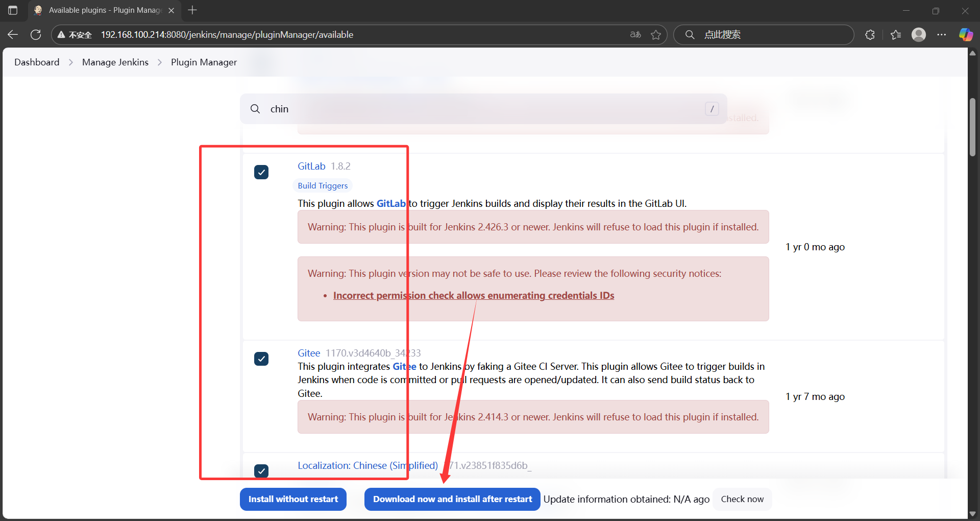Click the page vertical scrollbar thumb
The height and width of the screenshot is (521, 980).
(x=972, y=128)
